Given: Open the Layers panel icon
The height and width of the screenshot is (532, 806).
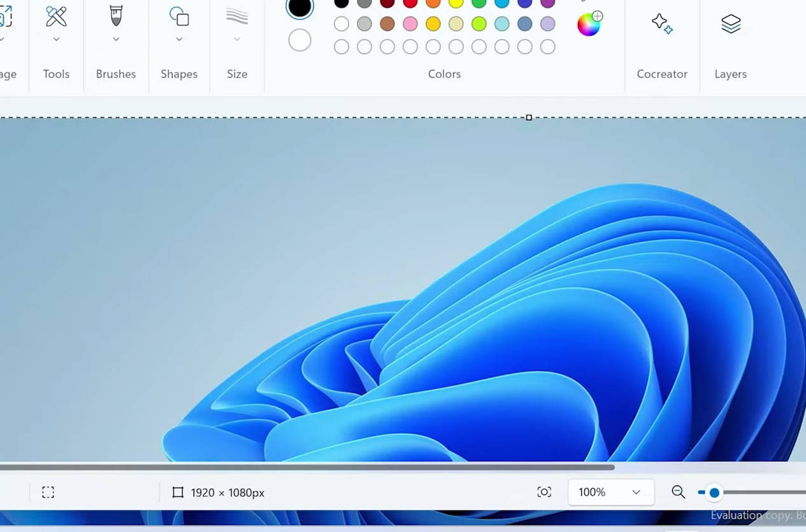Looking at the screenshot, I should pyautogui.click(x=730, y=24).
